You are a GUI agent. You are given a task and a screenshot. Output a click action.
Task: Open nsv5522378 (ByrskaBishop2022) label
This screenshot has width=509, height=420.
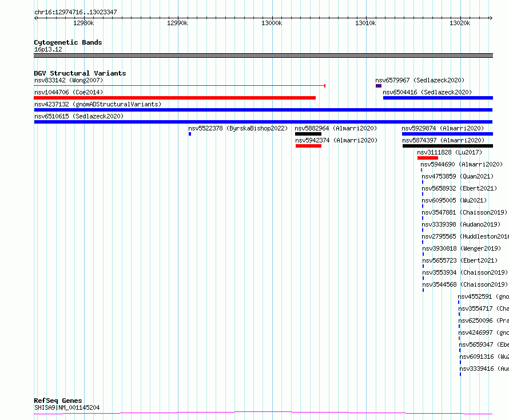(238, 128)
